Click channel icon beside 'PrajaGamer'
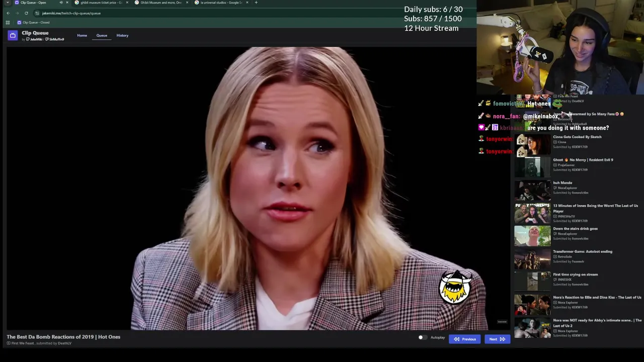 (x=555, y=165)
